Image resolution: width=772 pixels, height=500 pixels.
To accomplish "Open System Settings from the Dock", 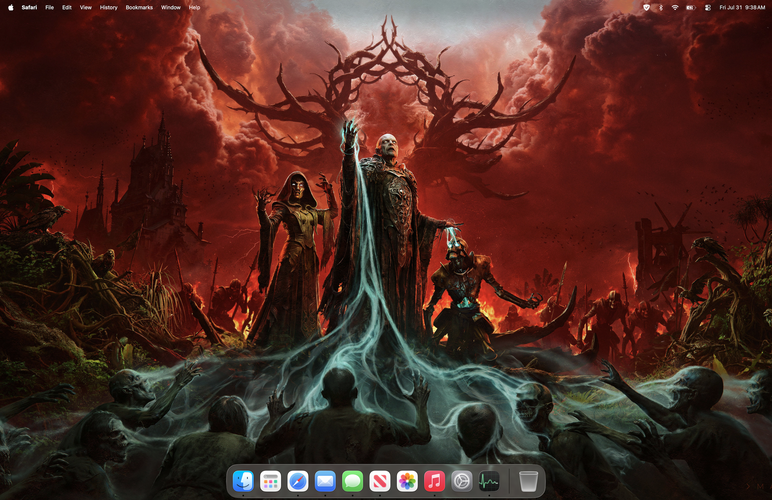I will tap(462, 481).
